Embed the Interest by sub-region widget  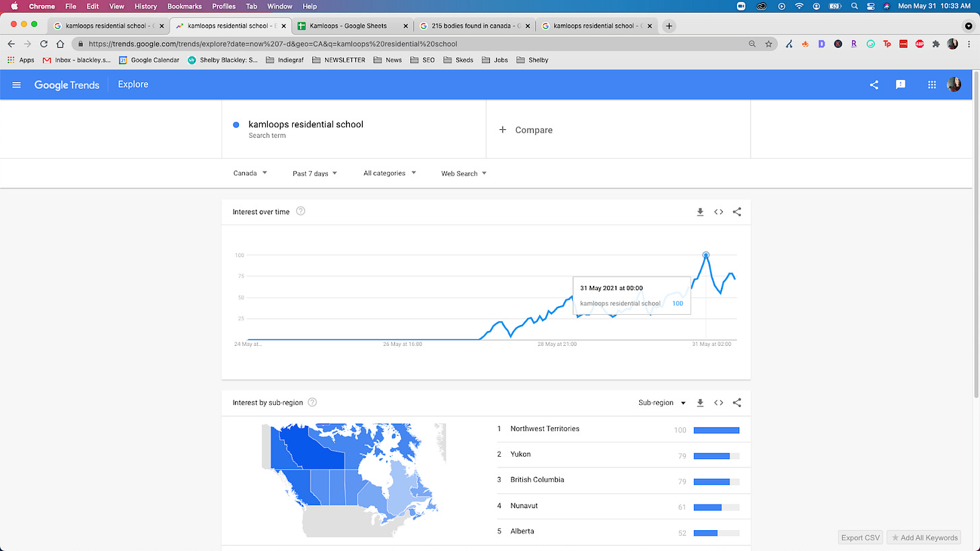719,403
